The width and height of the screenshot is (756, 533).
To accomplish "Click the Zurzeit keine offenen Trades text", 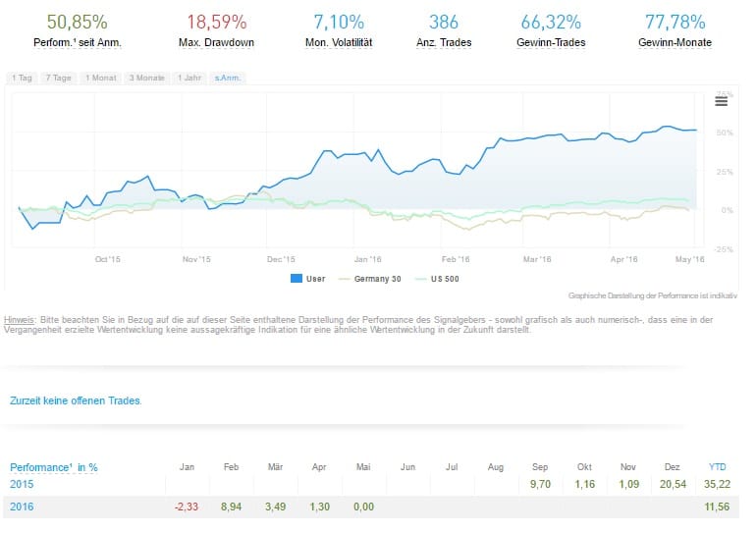I will [76, 400].
